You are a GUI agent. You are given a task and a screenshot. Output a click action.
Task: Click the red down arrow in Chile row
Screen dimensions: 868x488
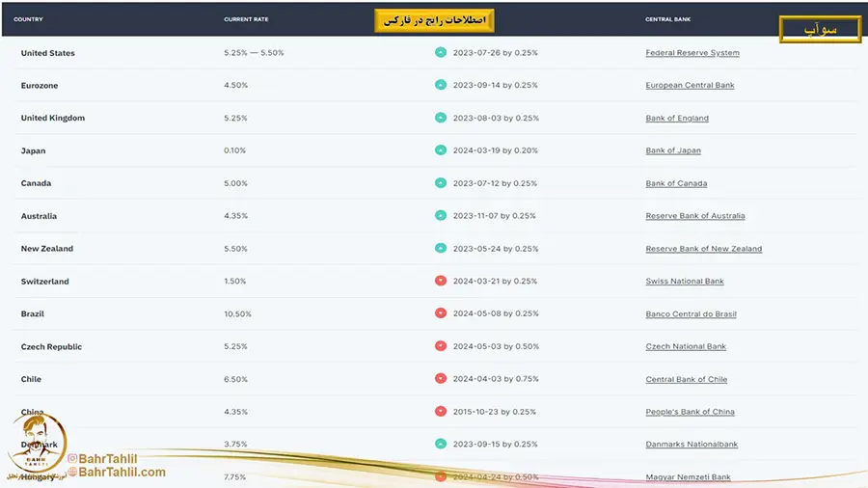(441, 379)
